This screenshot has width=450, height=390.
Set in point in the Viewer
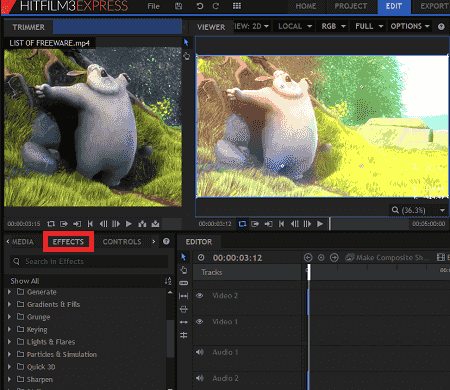[255, 224]
